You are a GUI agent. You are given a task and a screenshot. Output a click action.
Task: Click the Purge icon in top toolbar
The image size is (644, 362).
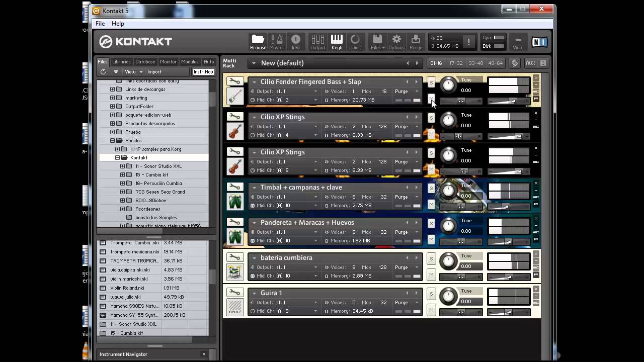(416, 42)
